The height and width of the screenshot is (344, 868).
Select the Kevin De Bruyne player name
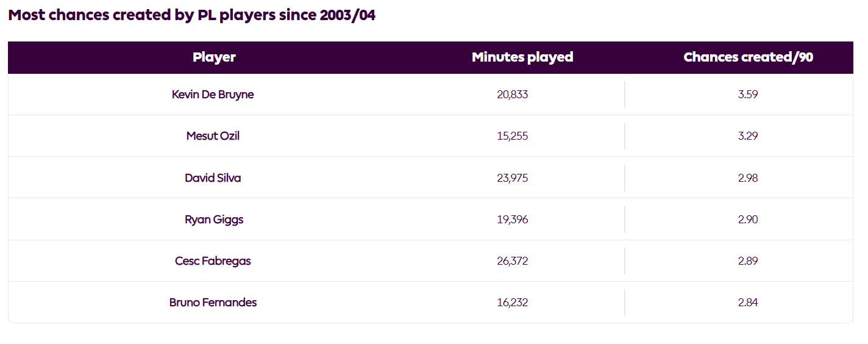tap(213, 95)
